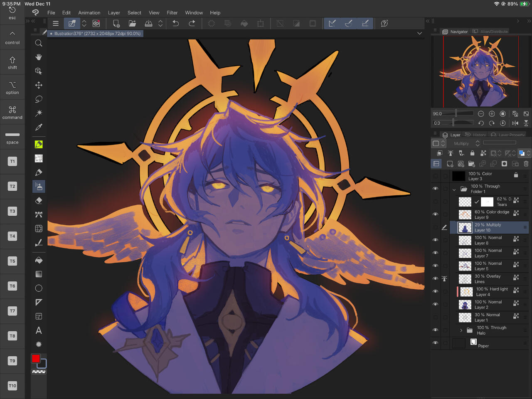Click the Text tool letter A icon

[x=39, y=330]
